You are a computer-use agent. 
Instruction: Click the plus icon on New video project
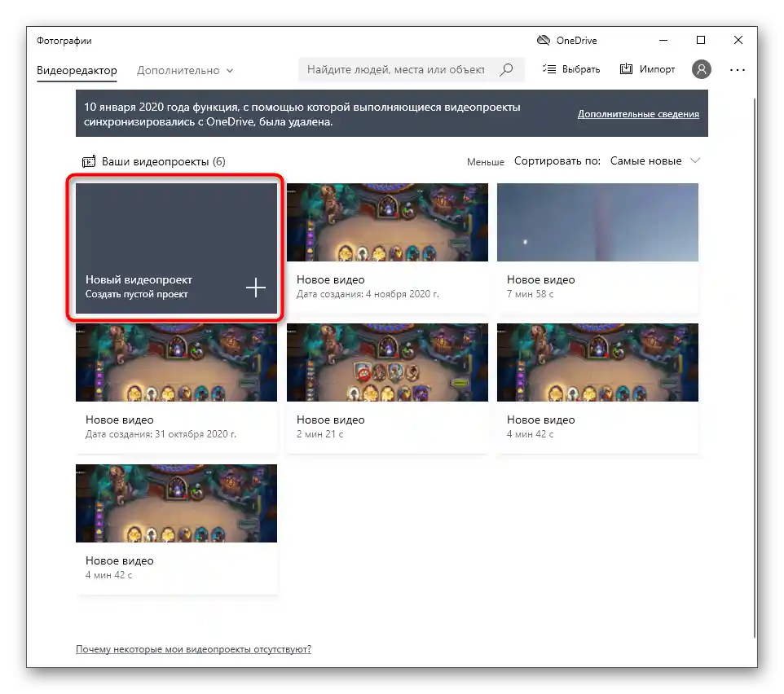pos(256,288)
